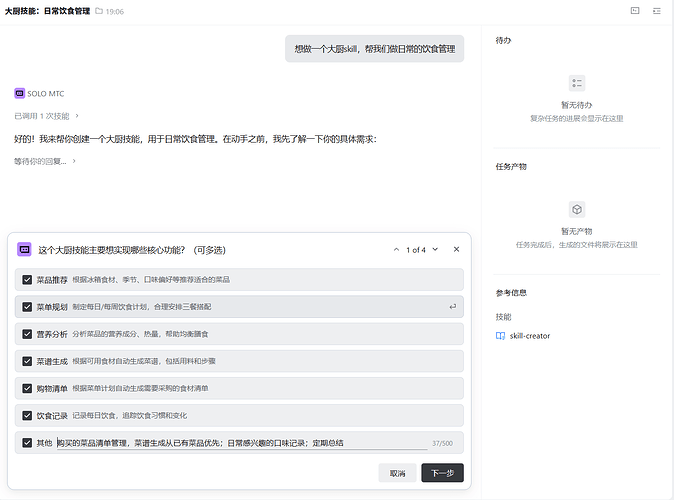
Task: Click the enter arrow icon in 菜单规划 row
Action: (x=453, y=307)
